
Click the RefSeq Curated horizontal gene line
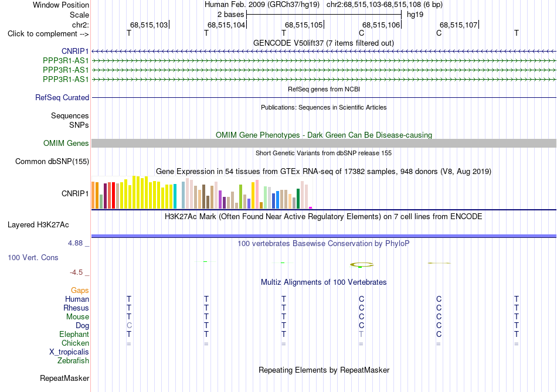pos(324,98)
